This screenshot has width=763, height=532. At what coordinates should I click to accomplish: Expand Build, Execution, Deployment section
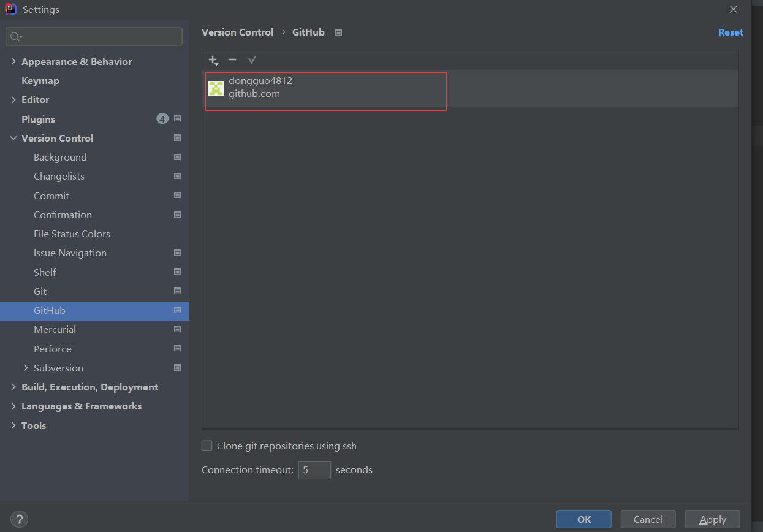click(13, 387)
